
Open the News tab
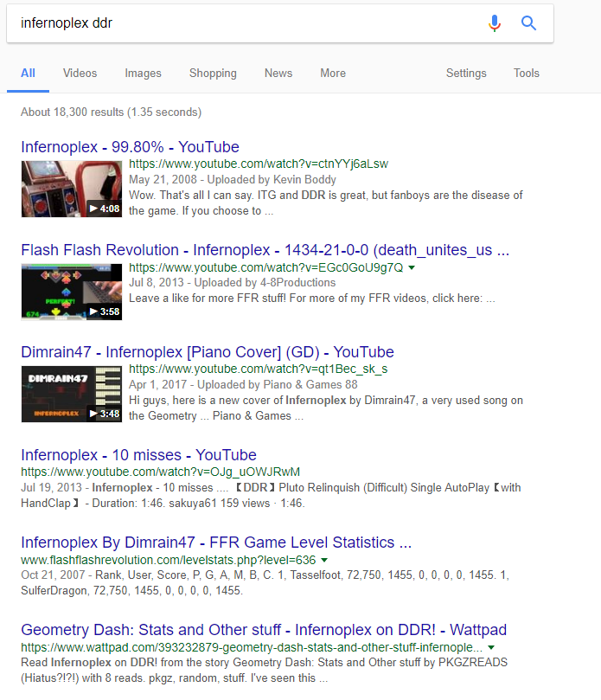point(278,74)
